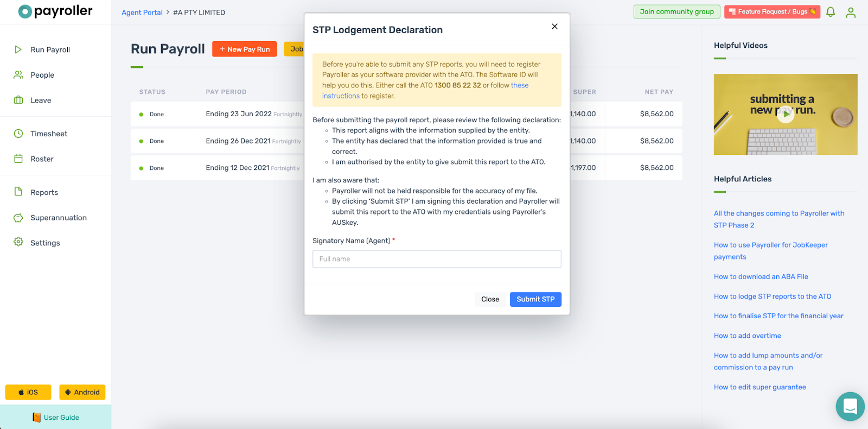Screen dimensions: 868x429
Task: Open the Settings menu item
Action: pyautogui.click(x=45, y=243)
